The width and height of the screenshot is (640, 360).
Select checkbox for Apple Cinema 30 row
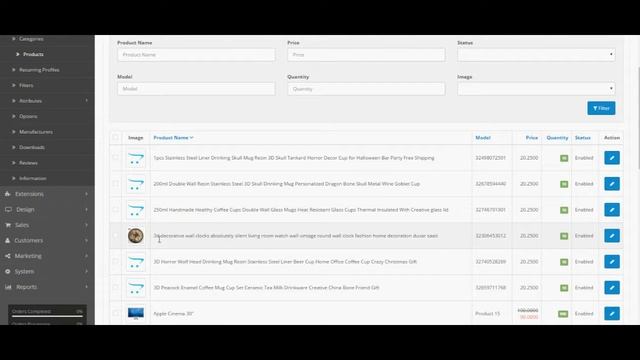[x=116, y=313]
